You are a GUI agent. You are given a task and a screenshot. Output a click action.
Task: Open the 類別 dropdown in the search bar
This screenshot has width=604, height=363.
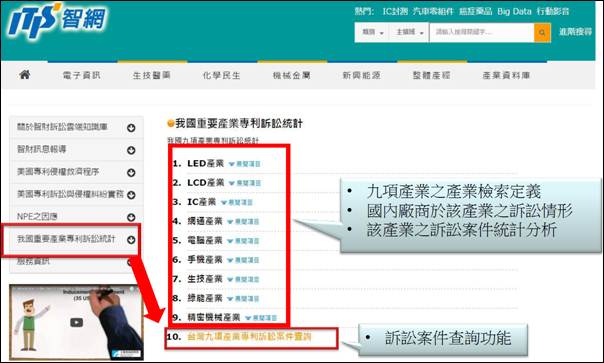(x=372, y=32)
